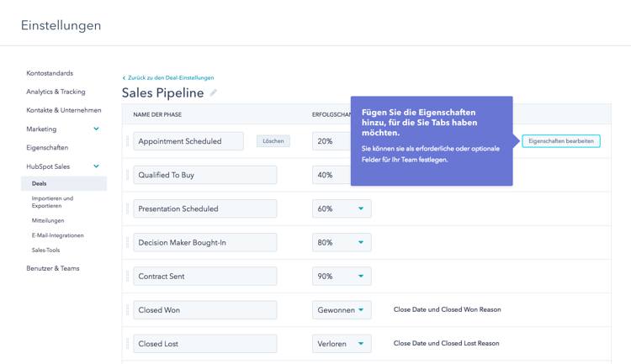Viewport: 631px width, 364px height.
Task: Click drag handle of Closed Lost row
Action: (x=128, y=344)
